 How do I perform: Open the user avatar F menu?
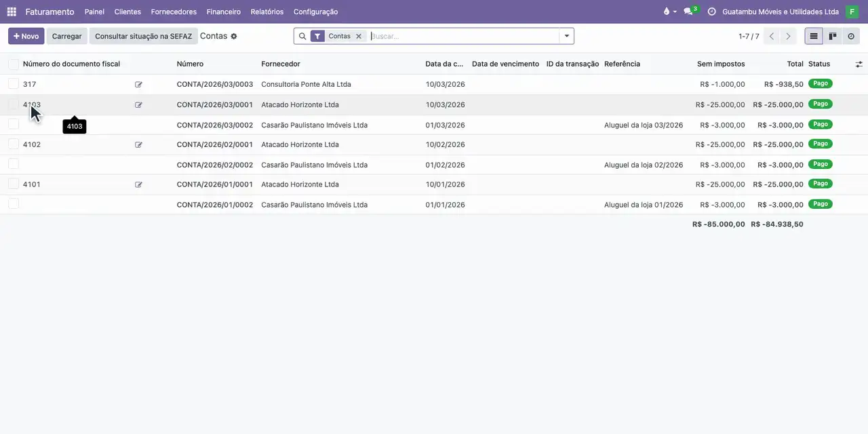[852, 12]
